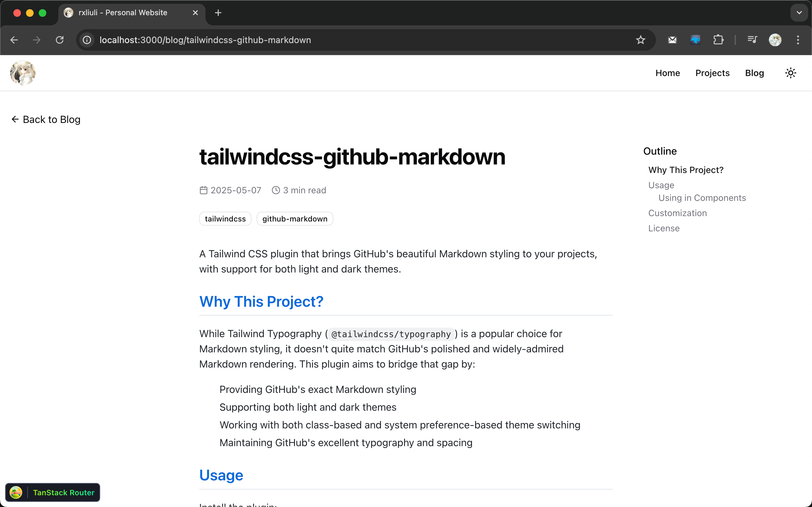Jump to Customization in the outline
The height and width of the screenshot is (507, 812).
tap(677, 213)
